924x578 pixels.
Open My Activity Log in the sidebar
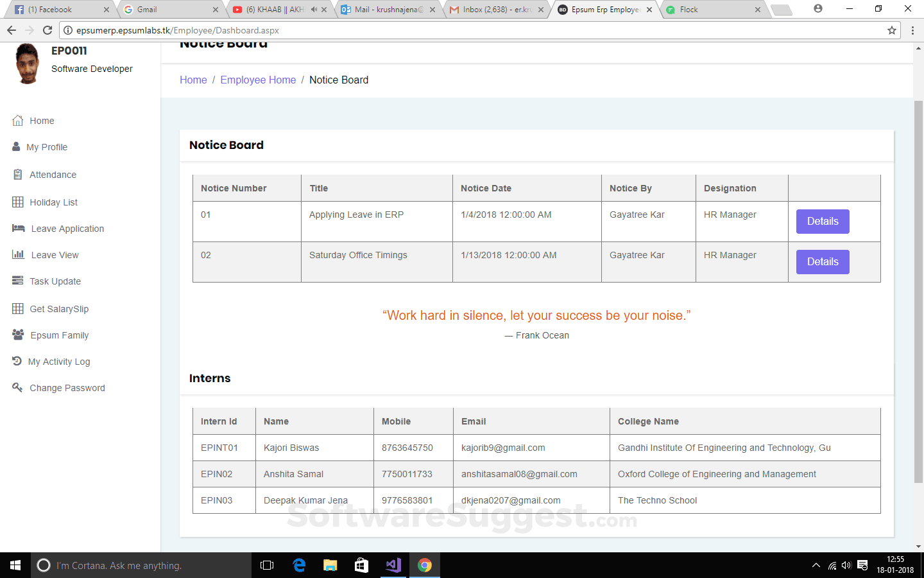pyautogui.click(x=59, y=361)
